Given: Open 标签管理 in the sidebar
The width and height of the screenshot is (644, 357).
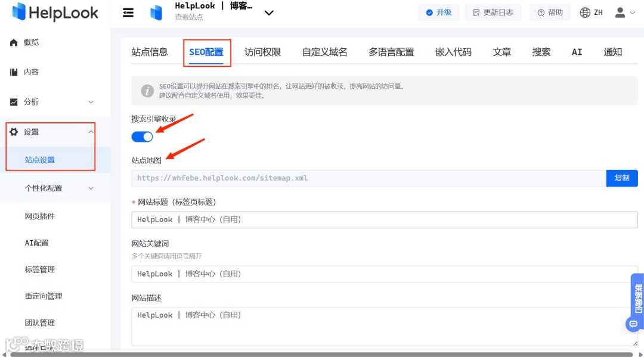Looking at the screenshot, I should 40,269.
